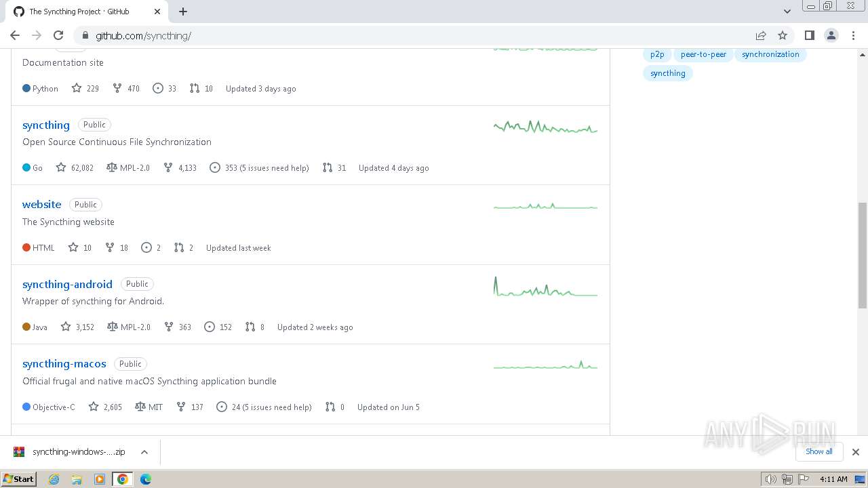The image size is (868, 488).
Task: Click the page vertical scrollbar
Action: (x=863, y=255)
